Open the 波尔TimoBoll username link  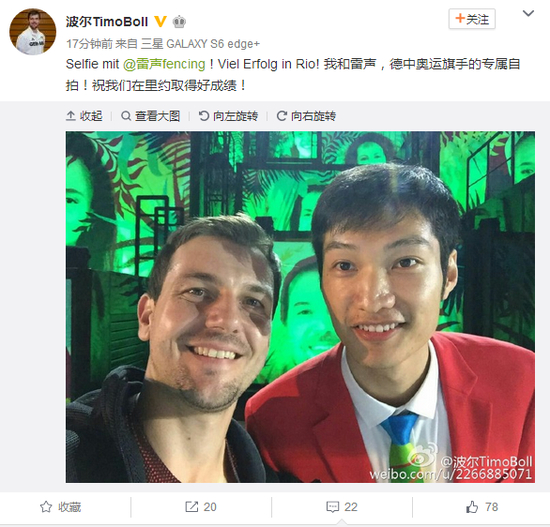pos(107,22)
